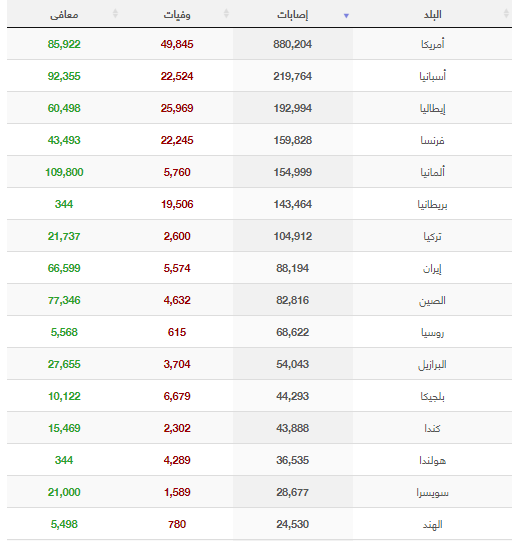512x541 pixels.
Task: Select the إيطاليا country name
Action: click(433, 108)
